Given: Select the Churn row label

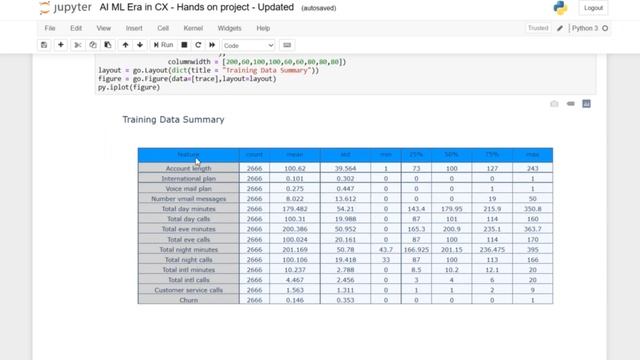Looking at the screenshot, I should coord(189,300).
